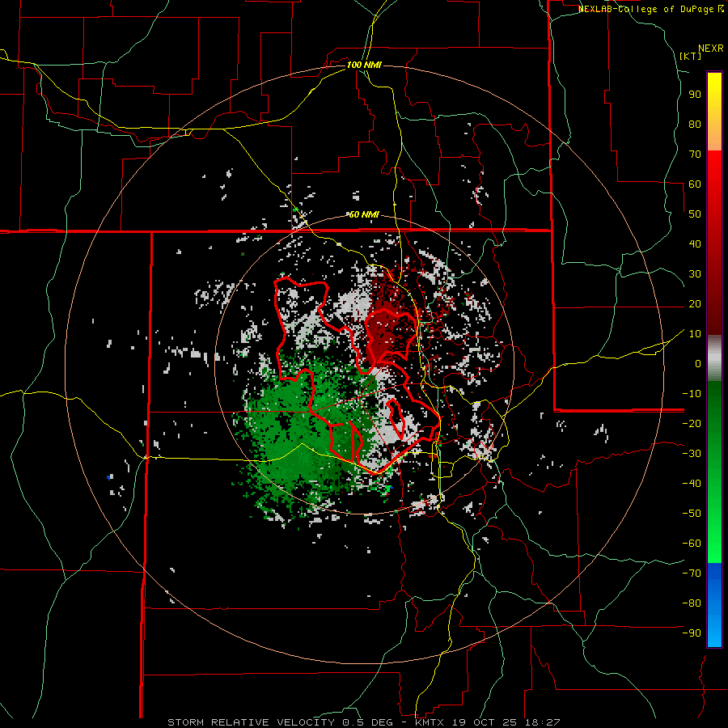Pick the gray near-zero segment of the color bar
Image resolution: width=728 pixels, height=728 pixels.
[714, 358]
